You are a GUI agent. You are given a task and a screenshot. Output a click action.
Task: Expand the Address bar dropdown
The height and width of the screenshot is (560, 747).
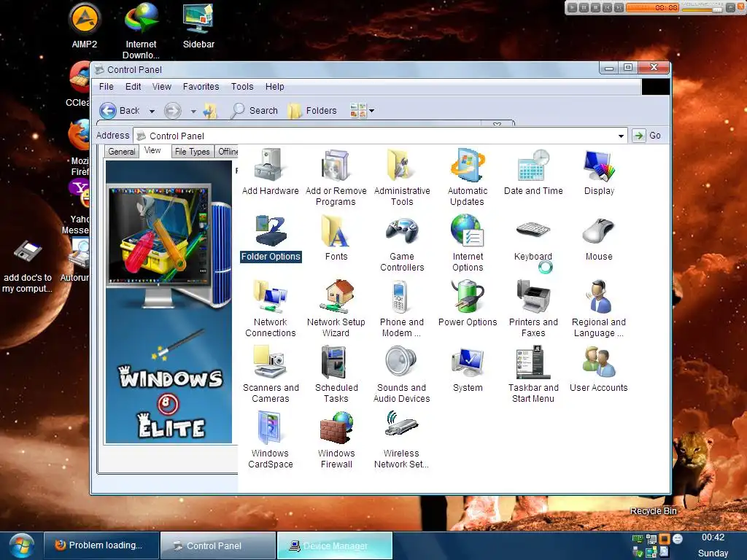(x=621, y=136)
